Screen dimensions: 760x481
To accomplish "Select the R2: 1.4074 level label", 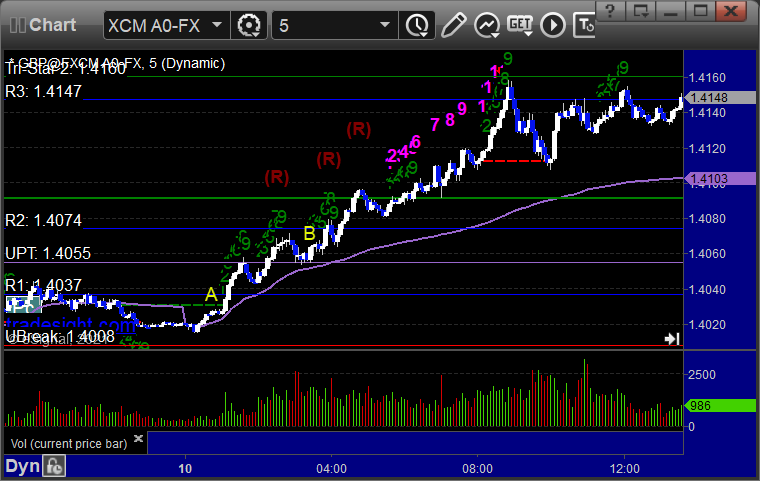I will tap(43, 221).
